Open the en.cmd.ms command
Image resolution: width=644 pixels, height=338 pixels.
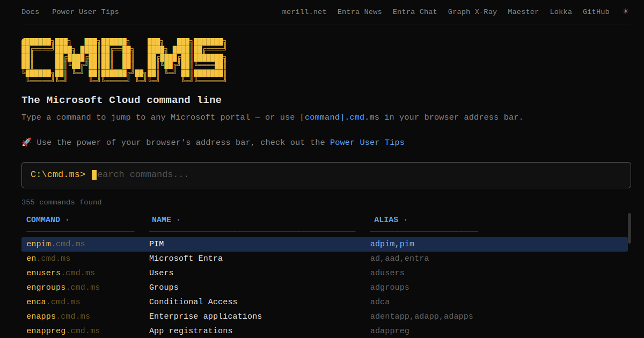tap(48, 259)
